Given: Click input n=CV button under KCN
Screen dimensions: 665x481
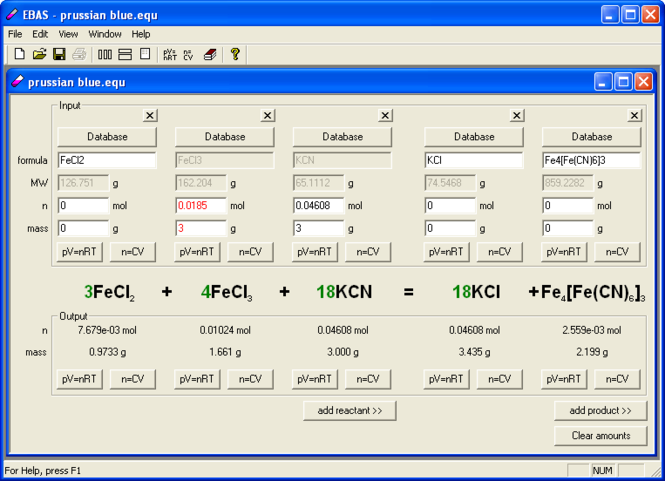Looking at the screenshot, I should click(368, 252).
